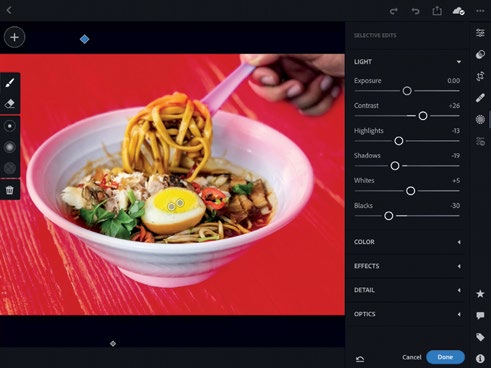Select the eraser tool
491x368 pixels.
10,103
